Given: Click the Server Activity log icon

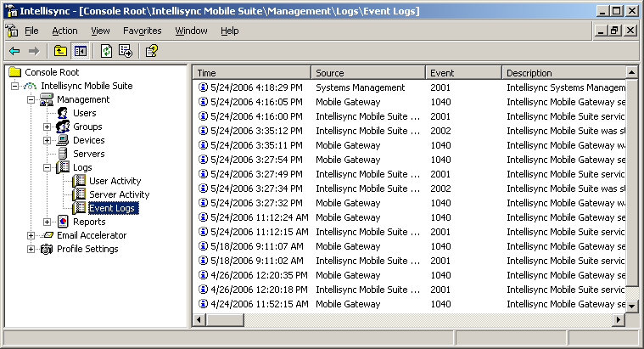Looking at the screenshot, I should pyautogui.click(x=79, y=194).
